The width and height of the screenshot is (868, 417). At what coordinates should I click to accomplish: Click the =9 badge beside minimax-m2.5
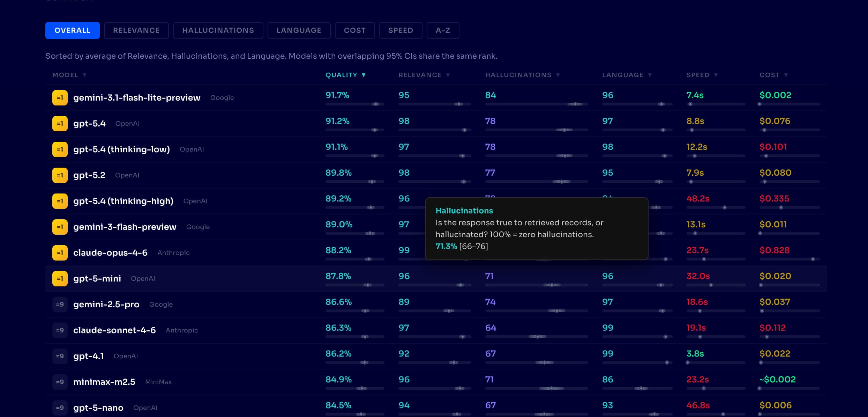[60, 382]
